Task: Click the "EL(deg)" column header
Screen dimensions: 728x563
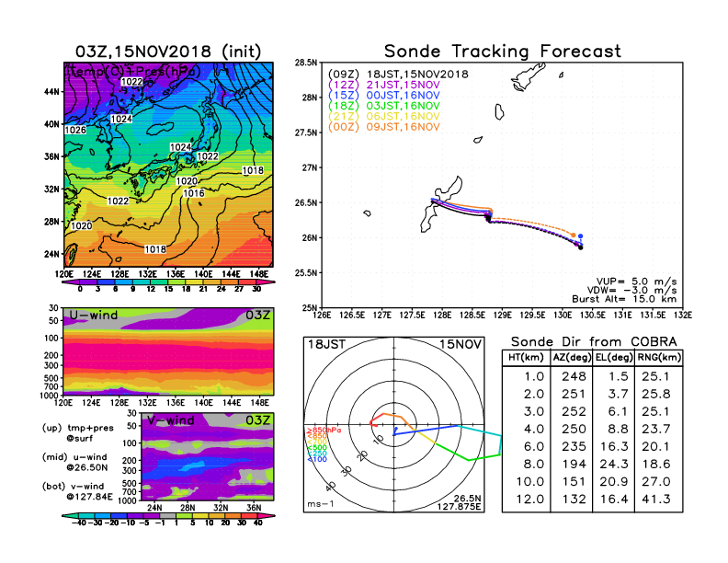Action: pos(614,358)
